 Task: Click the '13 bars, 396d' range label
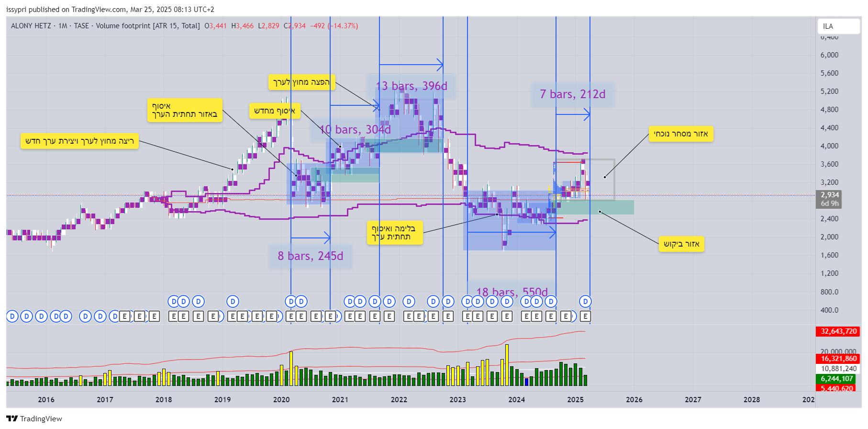[412, 86]
